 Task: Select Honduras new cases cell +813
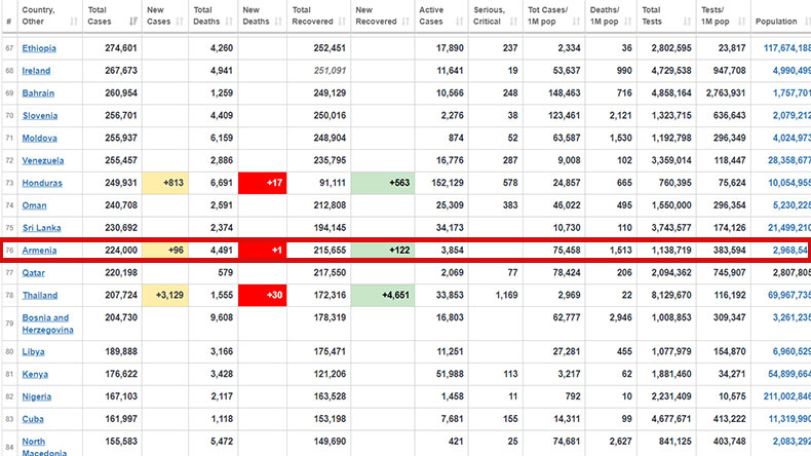coord(165,183)
